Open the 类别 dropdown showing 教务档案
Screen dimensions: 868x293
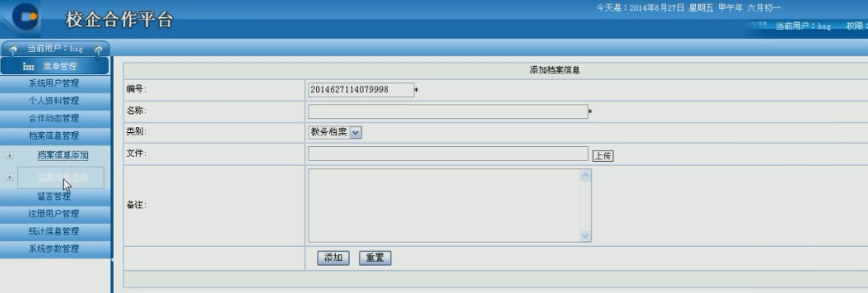335,132
